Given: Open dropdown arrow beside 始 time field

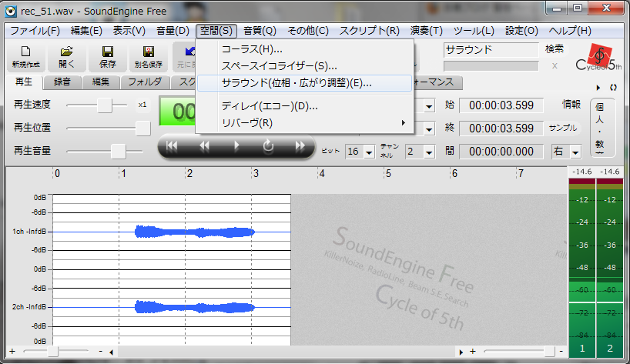Looking at the screenshot, I should [x=430, y=106].
